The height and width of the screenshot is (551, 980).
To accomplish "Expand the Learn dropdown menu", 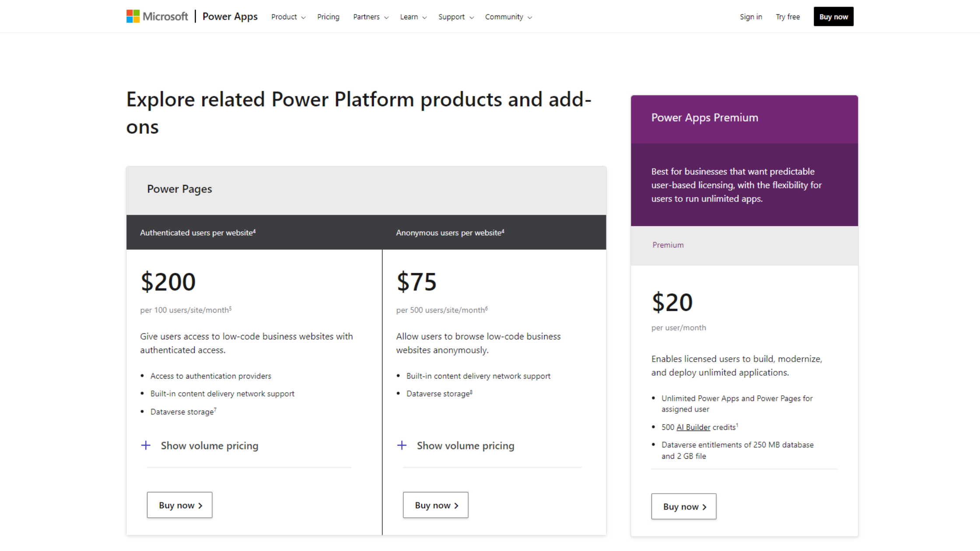I will pos(413,17).
